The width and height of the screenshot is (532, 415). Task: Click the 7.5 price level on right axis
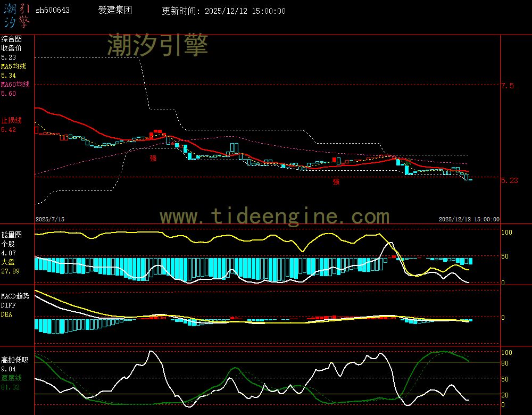(508, 85)
